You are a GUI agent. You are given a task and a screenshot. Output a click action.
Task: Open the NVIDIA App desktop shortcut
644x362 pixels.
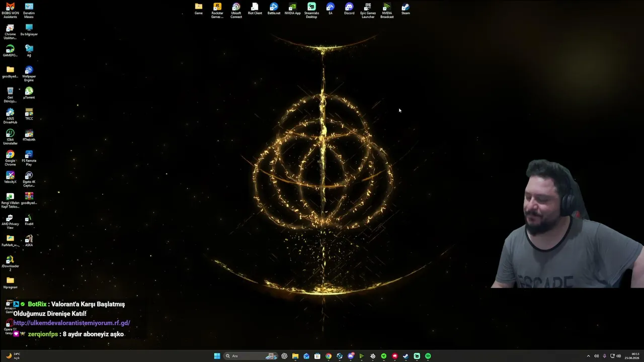pyautogui.click(x=293, y=9)
